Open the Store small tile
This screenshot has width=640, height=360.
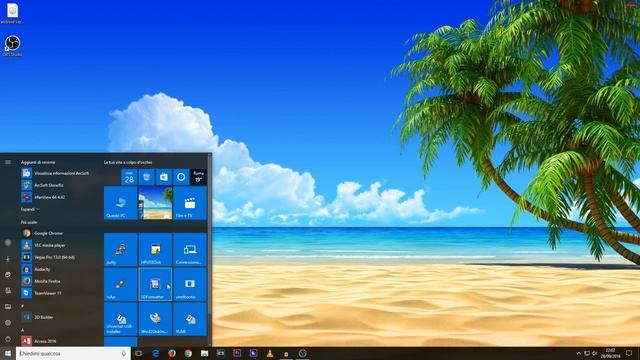point(164,177)
